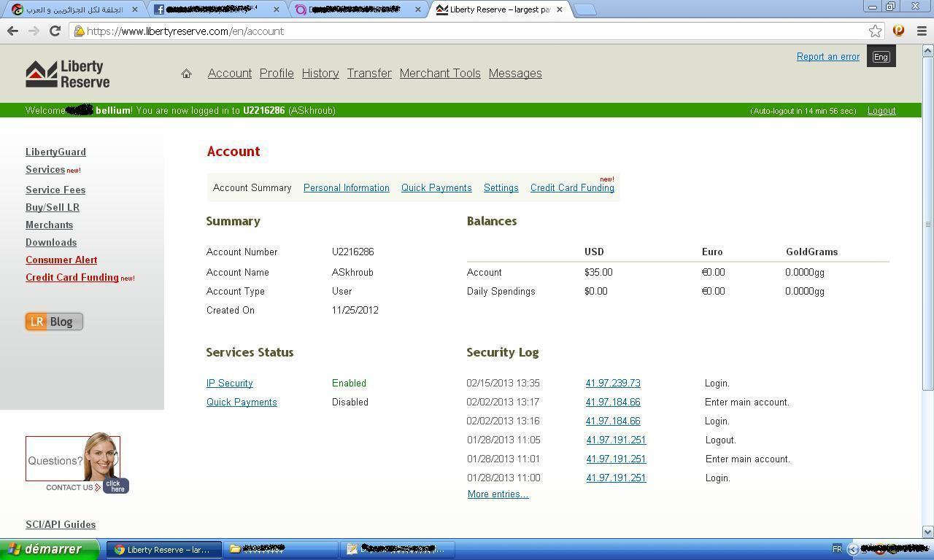Click IP for 01/28/2013 11:01 entry
Screen dimensions: 934x560
point(616,459)
